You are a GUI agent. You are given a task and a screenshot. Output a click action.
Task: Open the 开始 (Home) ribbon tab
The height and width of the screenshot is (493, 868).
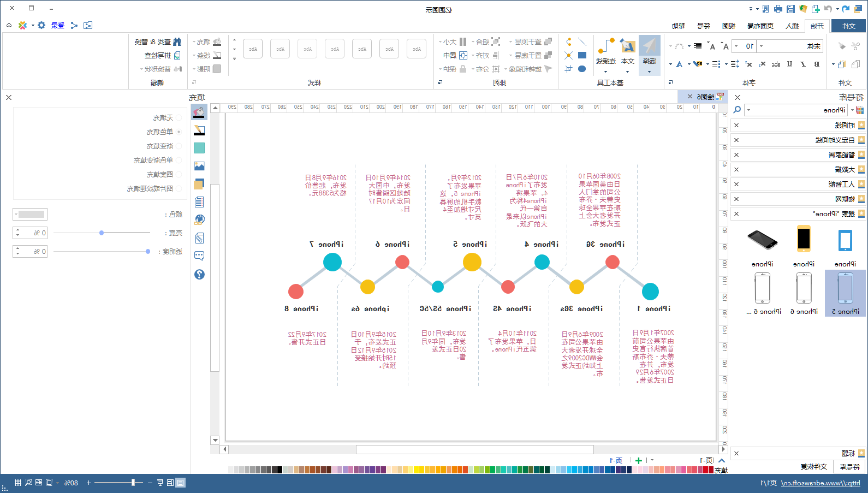(x=817, y=26)
